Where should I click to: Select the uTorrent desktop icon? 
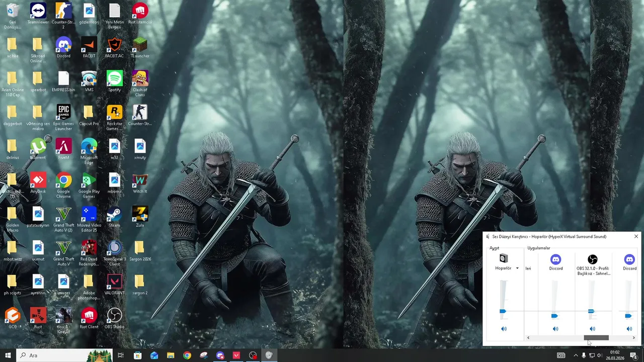38,149
